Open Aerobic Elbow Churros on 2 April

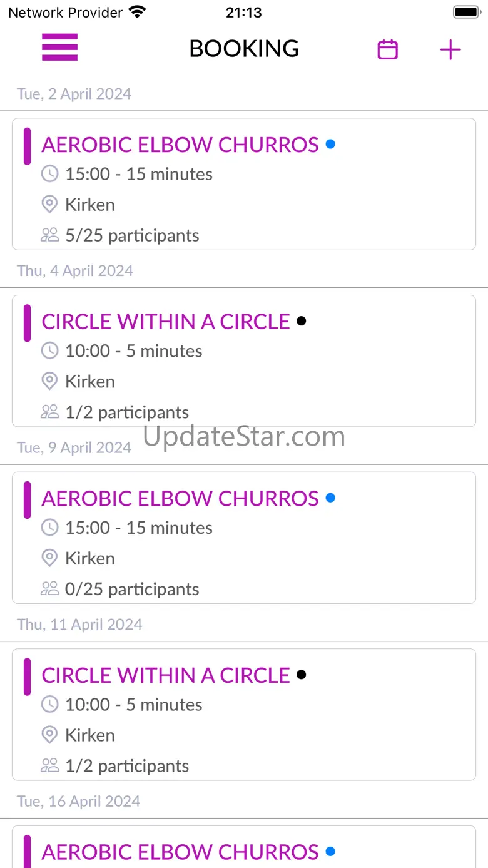180,145
